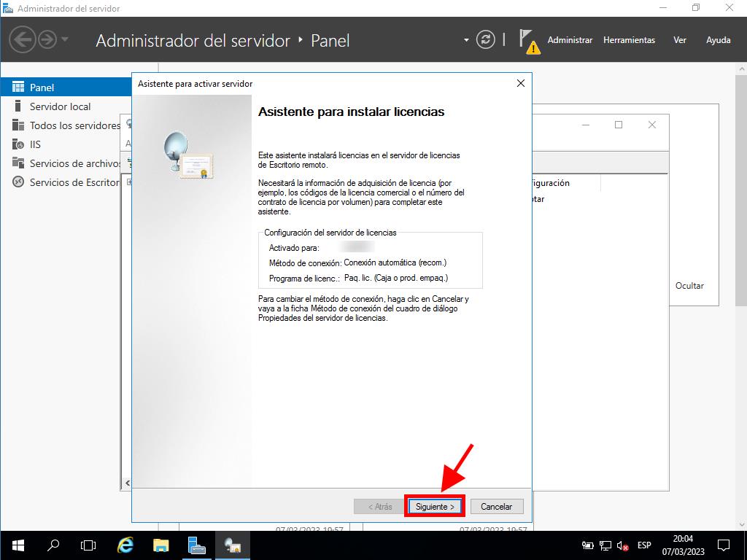This screenshot has width=747, height=560.
Task: Click the back navigation arrow
Action: click(23, 39)
